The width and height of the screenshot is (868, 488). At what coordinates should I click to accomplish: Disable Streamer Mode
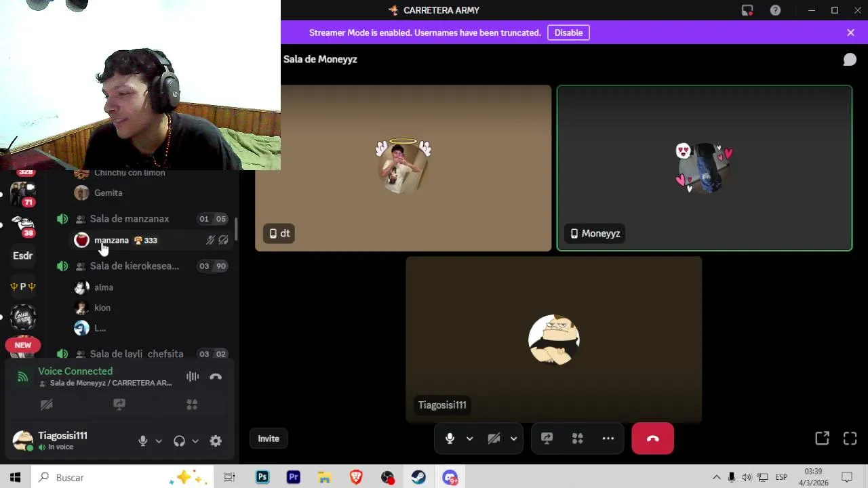[568, 33]
